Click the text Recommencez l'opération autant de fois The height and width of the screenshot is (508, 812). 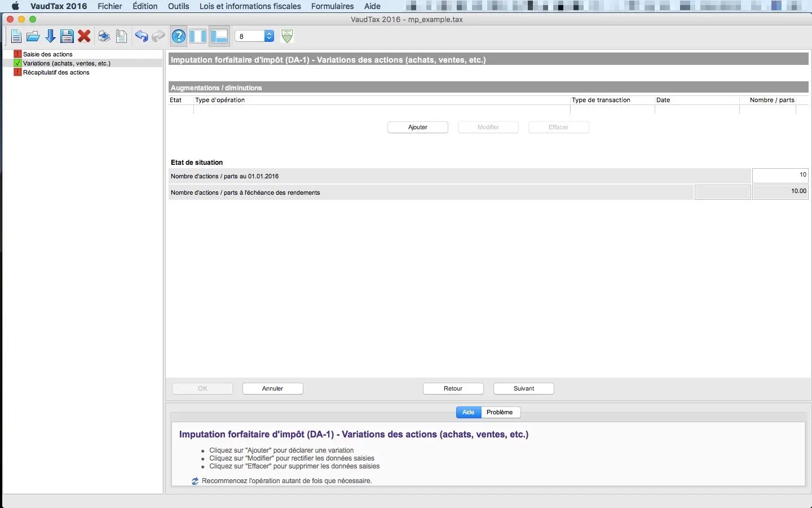point(287,481)
